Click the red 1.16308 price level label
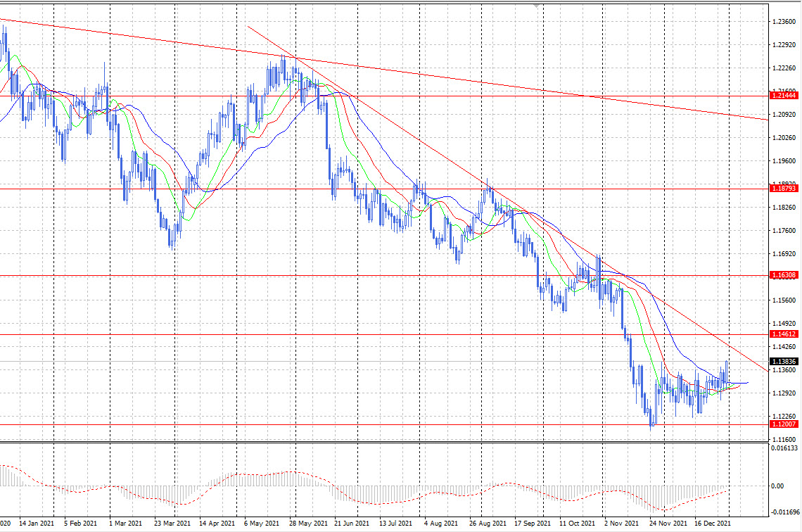This screenshot has height=532, width=802. click(784, 275)
